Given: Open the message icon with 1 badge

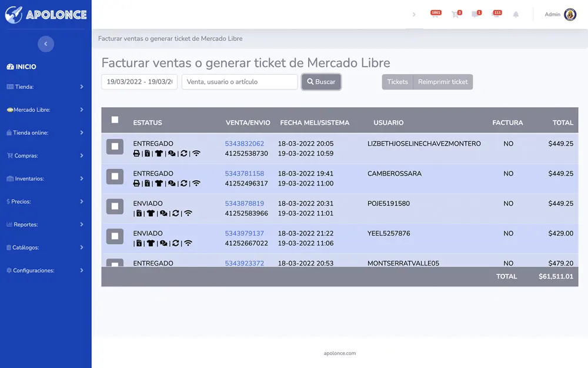Looking at the screenshot, I should [x=476, y=14].
